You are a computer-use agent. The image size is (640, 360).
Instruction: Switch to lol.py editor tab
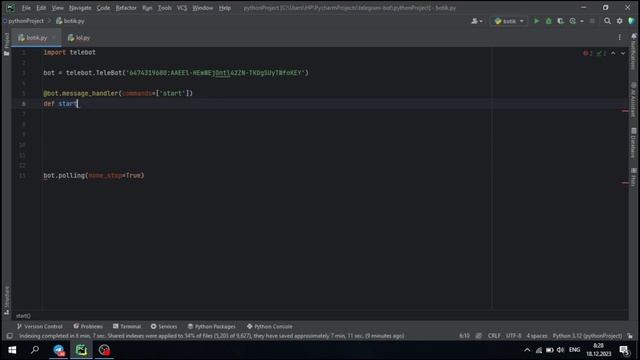tap(80, 38)
